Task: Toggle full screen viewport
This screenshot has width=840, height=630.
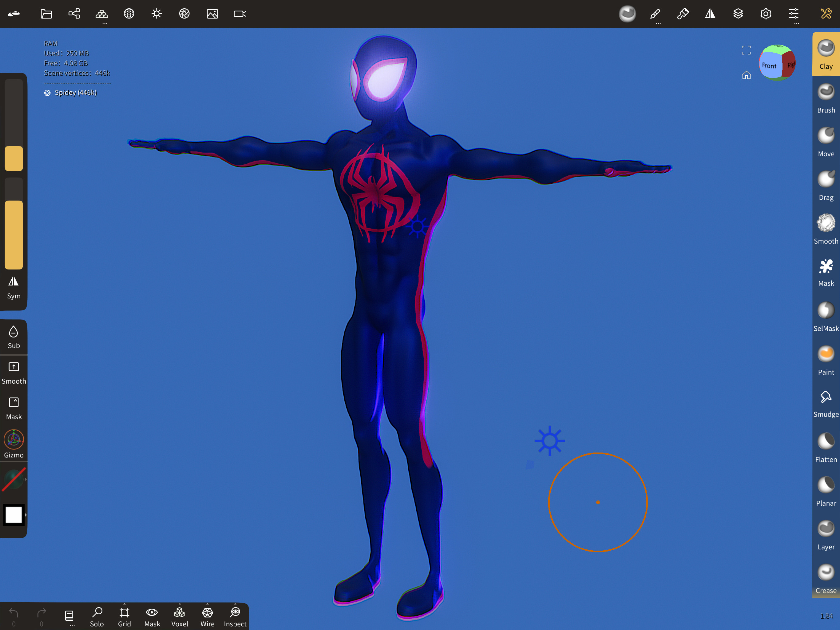Action: [746, 50]
